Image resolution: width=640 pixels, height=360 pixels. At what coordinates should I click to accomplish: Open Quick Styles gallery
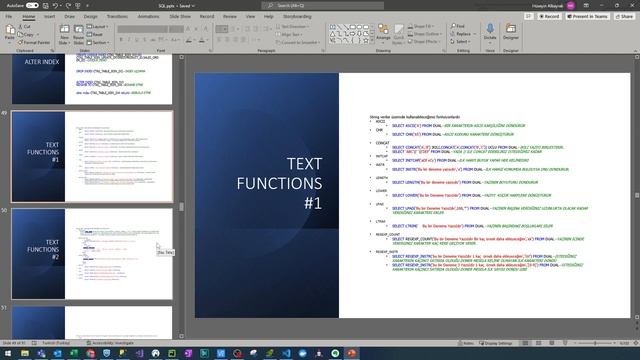click(x=398, y=34)
